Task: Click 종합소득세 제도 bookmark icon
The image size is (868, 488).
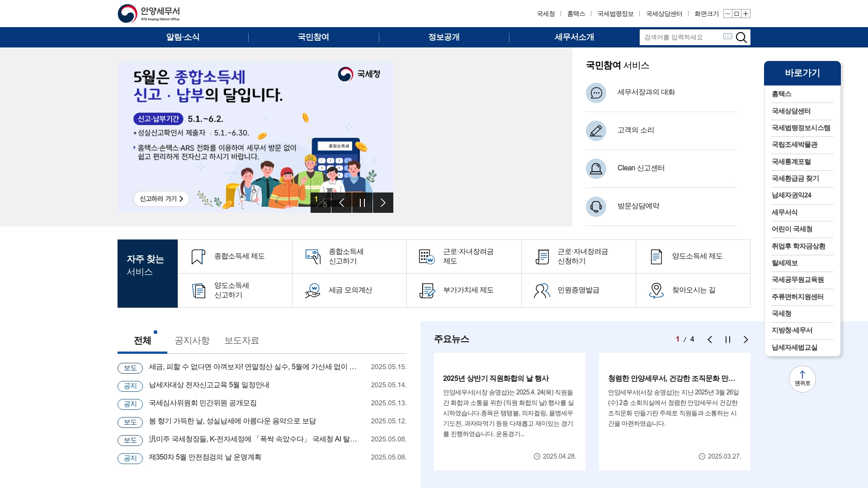Action: point(198,257)
